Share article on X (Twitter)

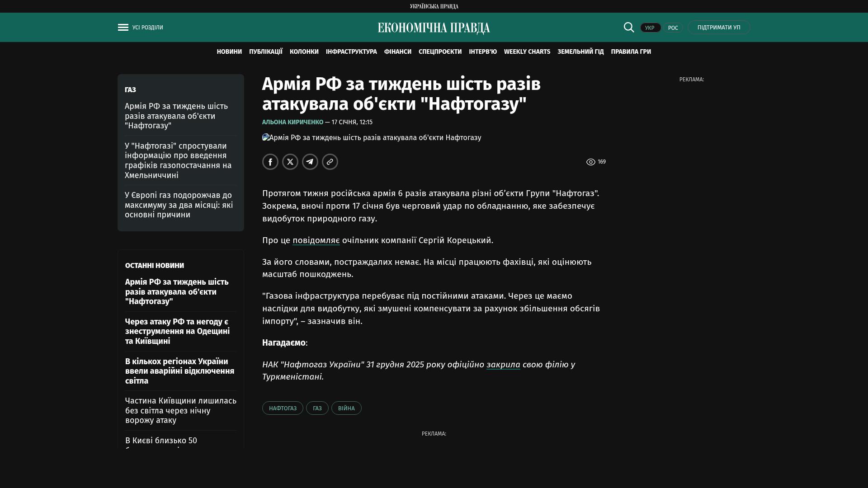(290, 162)
